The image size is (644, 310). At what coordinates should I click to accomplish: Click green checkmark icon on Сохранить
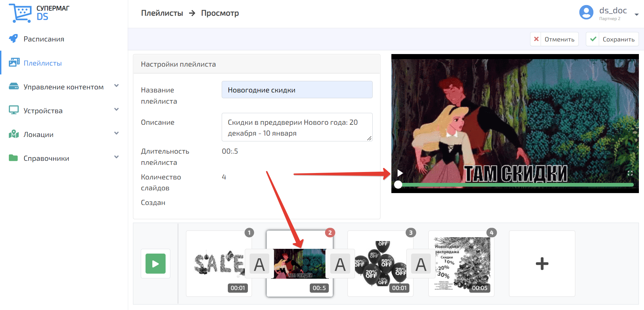593,39
